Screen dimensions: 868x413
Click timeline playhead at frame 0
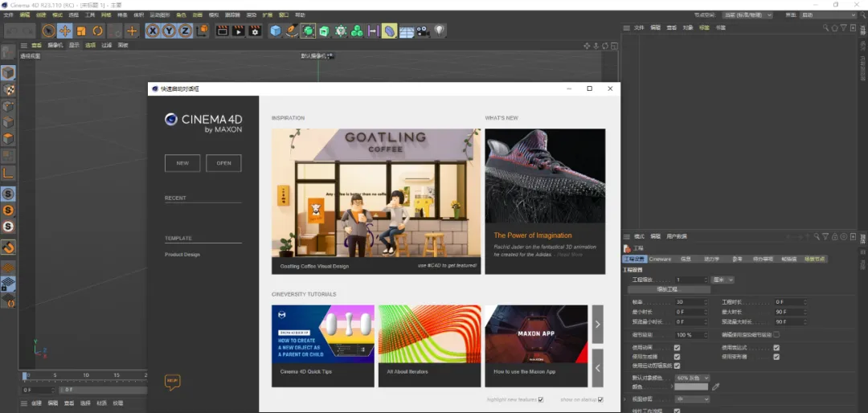pyautogui.click(x=24, y=377)
